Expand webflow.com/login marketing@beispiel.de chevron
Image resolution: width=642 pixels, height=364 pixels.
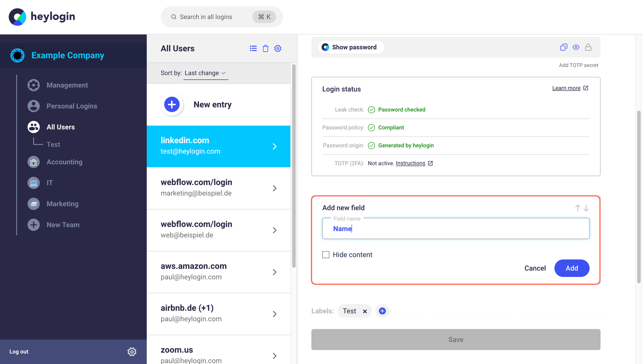(275, 188)
